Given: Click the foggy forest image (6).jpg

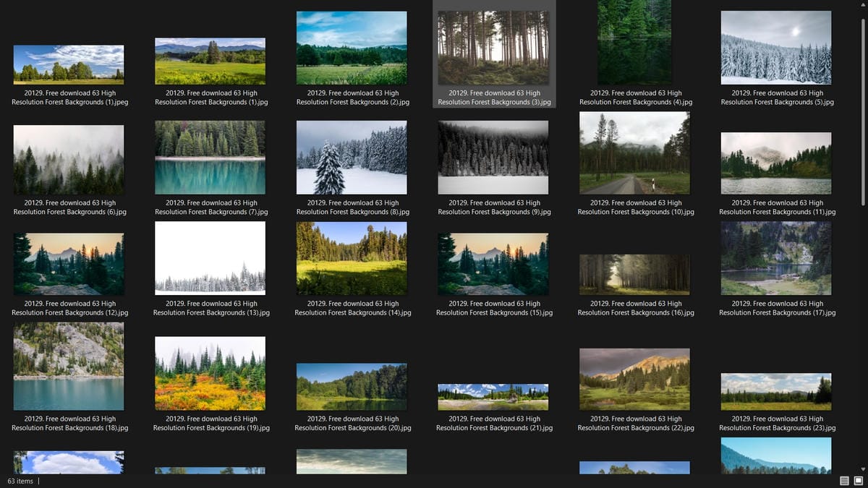Looking at the screenshot, I should (x=69, y=159).
